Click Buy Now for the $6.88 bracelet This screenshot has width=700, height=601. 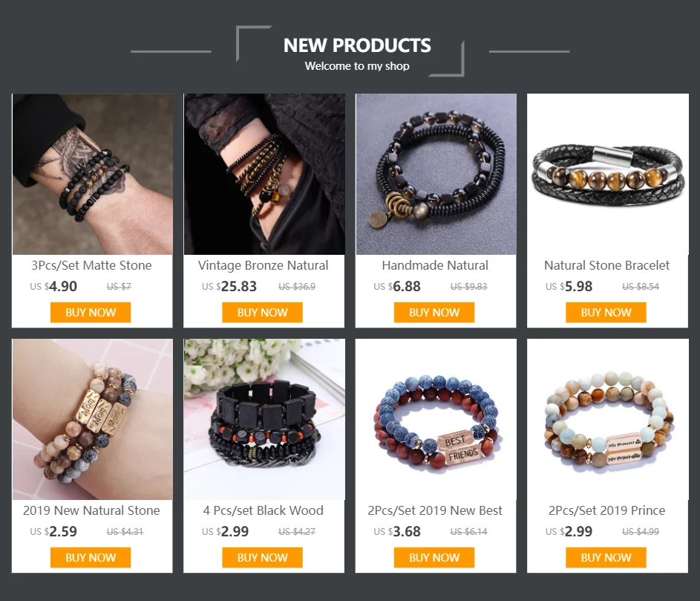click(x=434, y=312)
